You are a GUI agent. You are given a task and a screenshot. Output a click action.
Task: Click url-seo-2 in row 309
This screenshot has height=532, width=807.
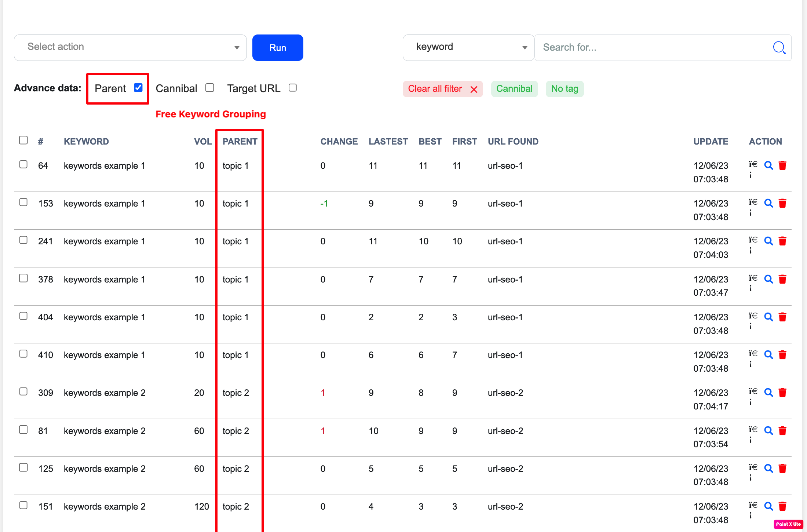click(x=505, y=393)
